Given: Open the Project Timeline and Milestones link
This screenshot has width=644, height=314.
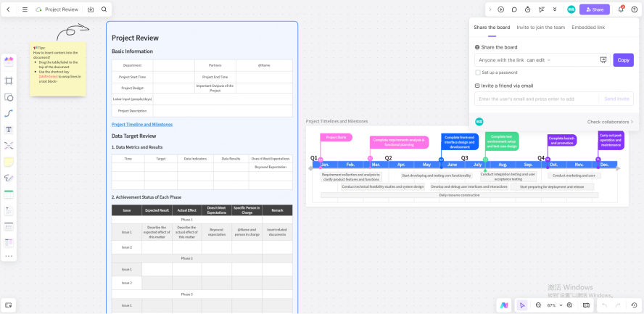Looking at the screenshot, I should click(142, 125).
